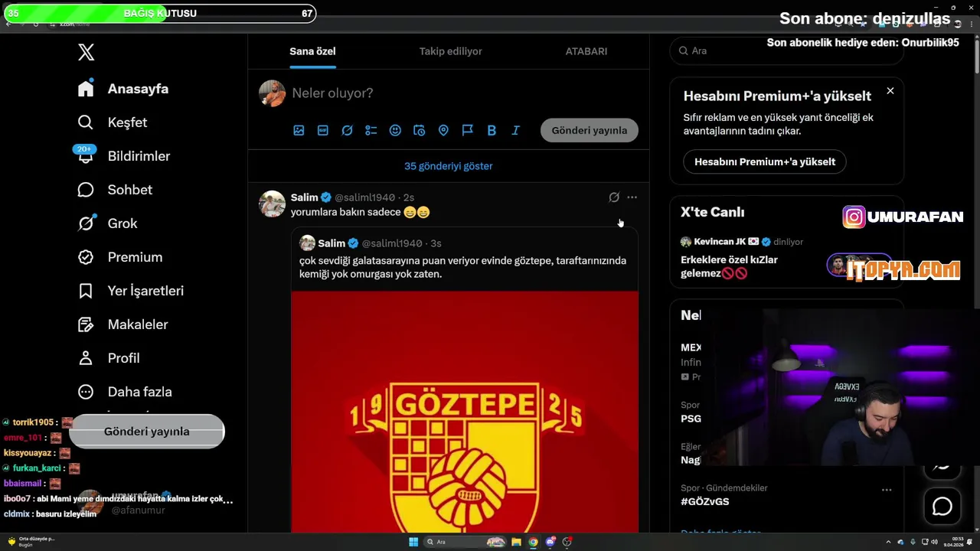980x551 pixels.
Task: Open the Windows Start menu
Action: [x=413, y=542]
